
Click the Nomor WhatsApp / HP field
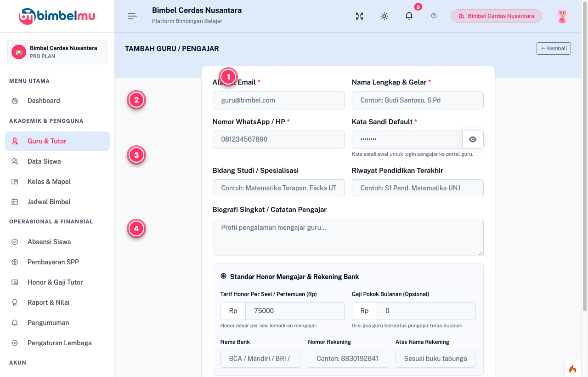[278, 139]
